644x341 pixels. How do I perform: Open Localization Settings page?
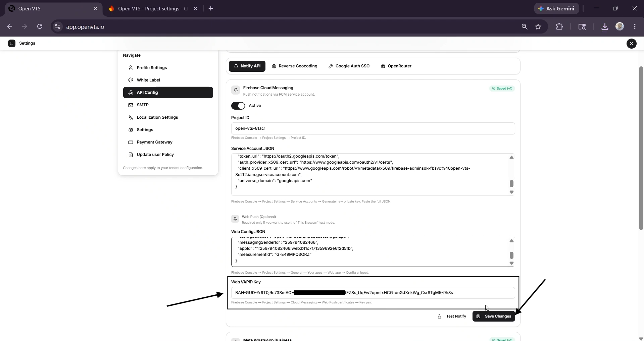pyautogui.click(x=168, y=117)
